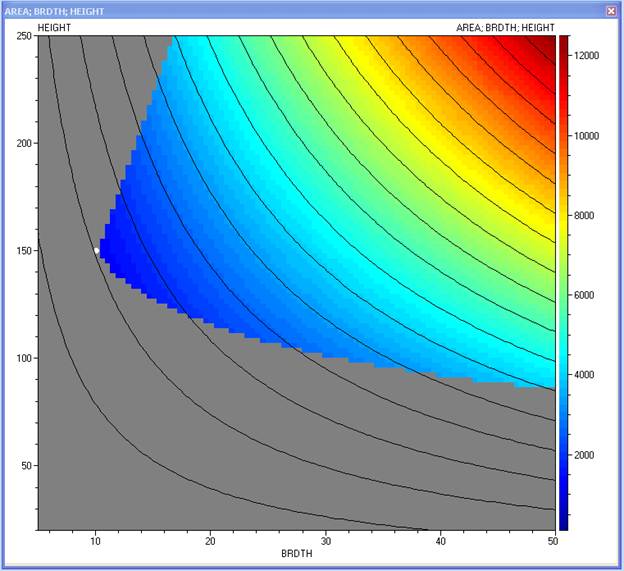Click the 12000 tick label on the colorbar

(586, 56)
